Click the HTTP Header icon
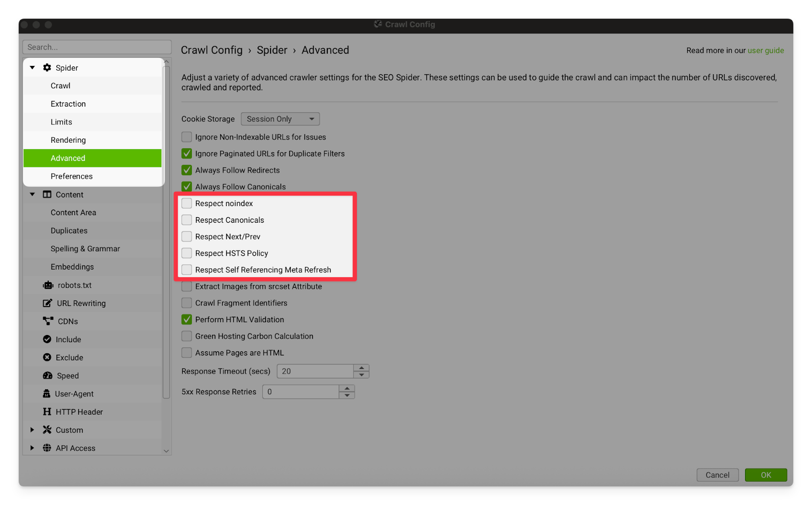Image resolution: width=812 pixels, height=505 pixels. pos(47,412)
